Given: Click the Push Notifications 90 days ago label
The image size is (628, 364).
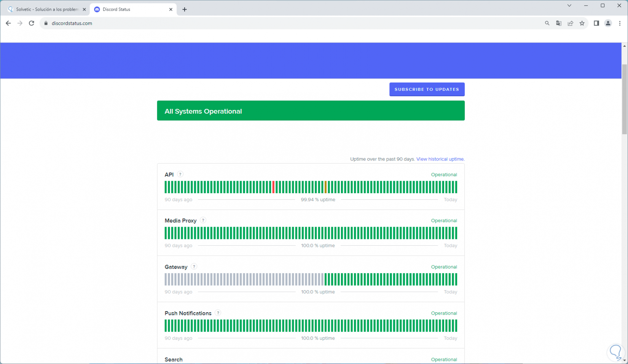Looking at the screenshot, I should coord(179,338).
